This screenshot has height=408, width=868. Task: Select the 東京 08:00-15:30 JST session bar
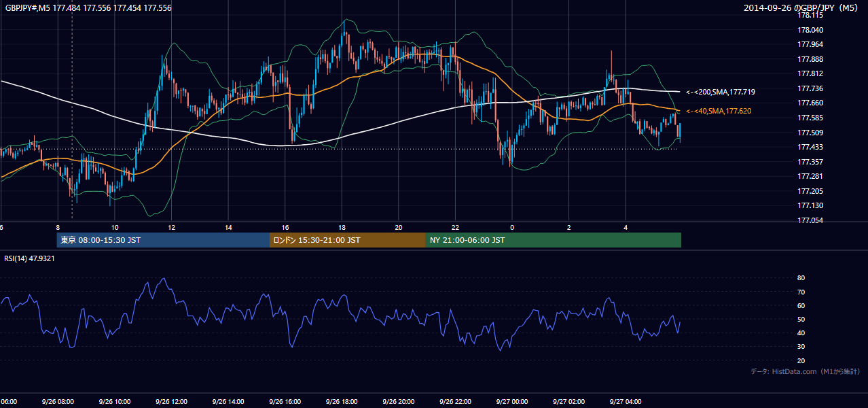coord(163,240)
